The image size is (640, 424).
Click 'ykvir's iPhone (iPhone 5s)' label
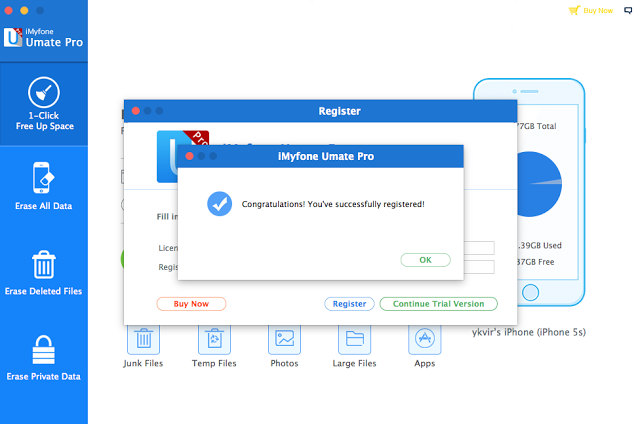click(529, 332)
